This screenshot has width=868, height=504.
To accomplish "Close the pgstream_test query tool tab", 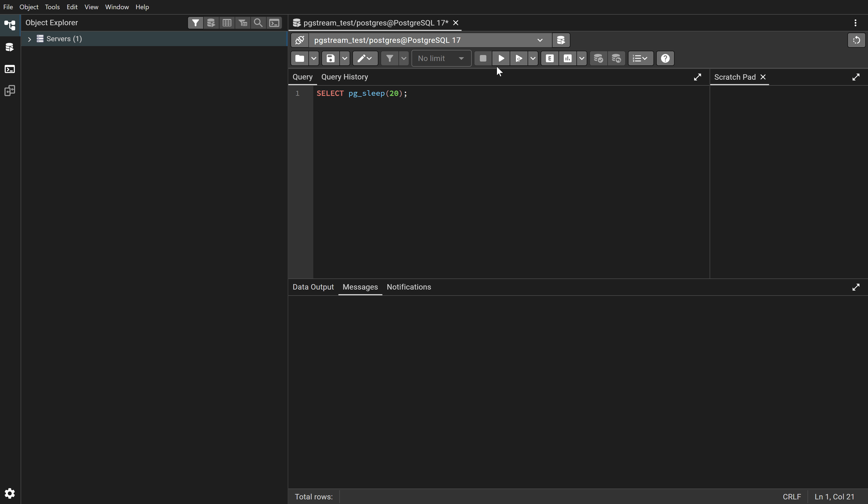I will pyautogui.click(x=455, y=23).
